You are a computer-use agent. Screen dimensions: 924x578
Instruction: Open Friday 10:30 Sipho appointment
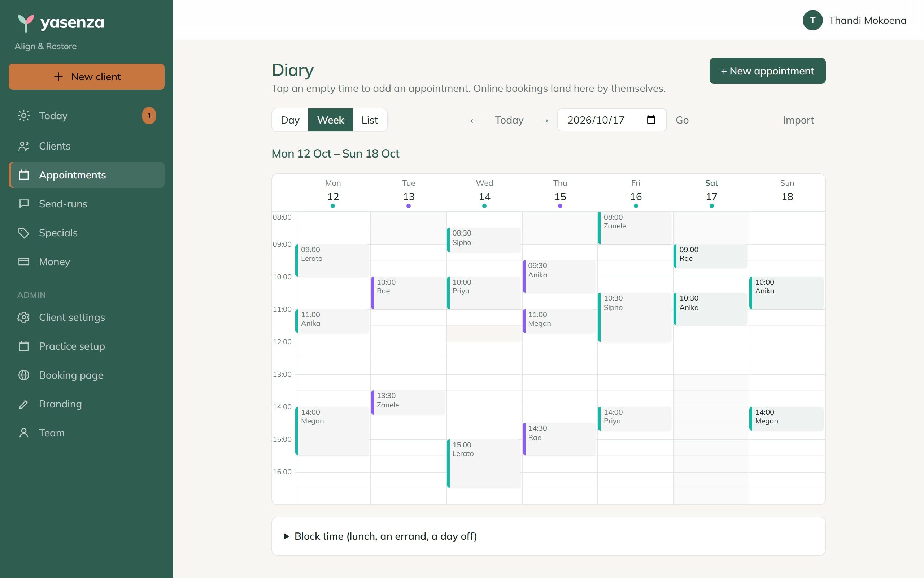coord(635,317)
